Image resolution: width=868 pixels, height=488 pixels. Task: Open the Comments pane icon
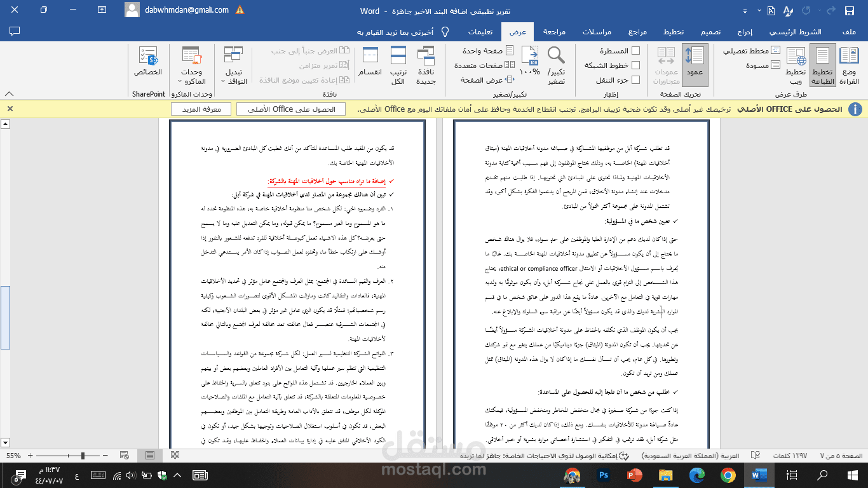click(x=15, y=32)
